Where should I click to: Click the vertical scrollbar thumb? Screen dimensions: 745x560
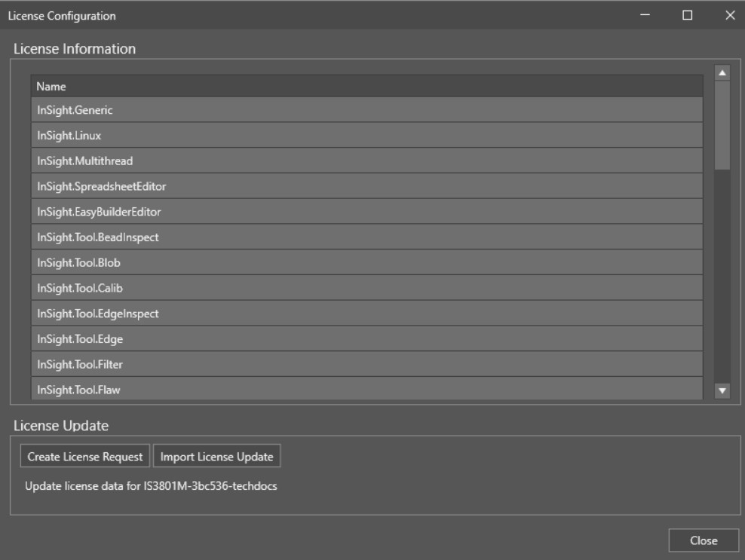click(x=722, y=124)
